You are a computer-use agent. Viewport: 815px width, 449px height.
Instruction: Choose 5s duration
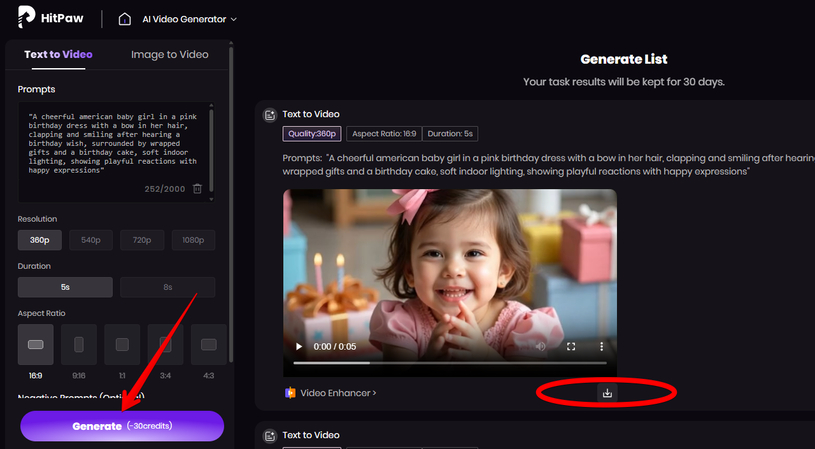(x=65, y=287)
